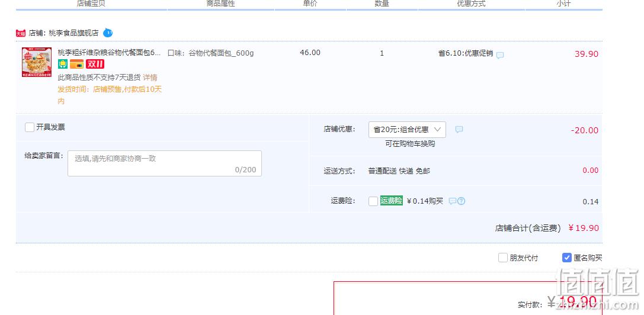Click the 优惠方式 column header
This screenshot has width=644, height=315.
click(472, 4)
